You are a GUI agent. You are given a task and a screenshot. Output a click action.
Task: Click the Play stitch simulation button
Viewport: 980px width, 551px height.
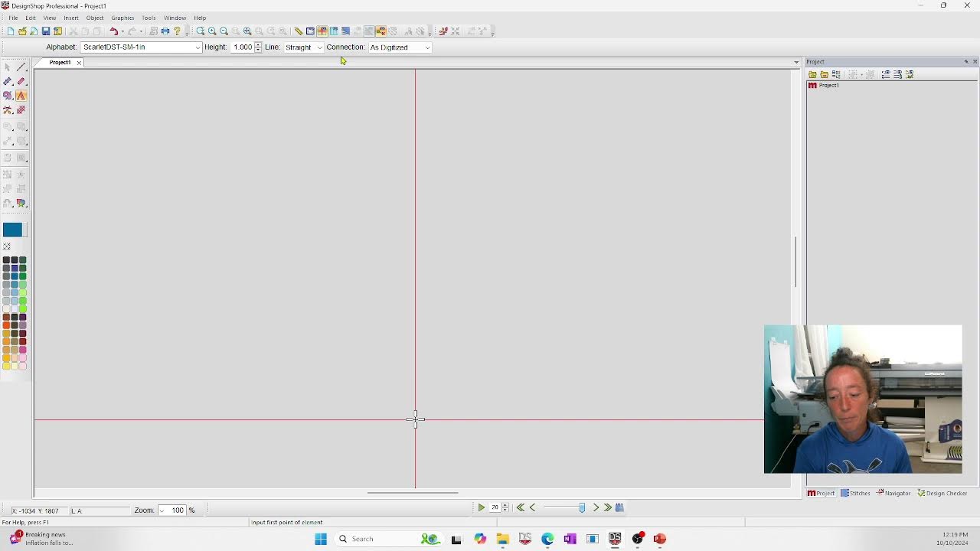[481, 507]
